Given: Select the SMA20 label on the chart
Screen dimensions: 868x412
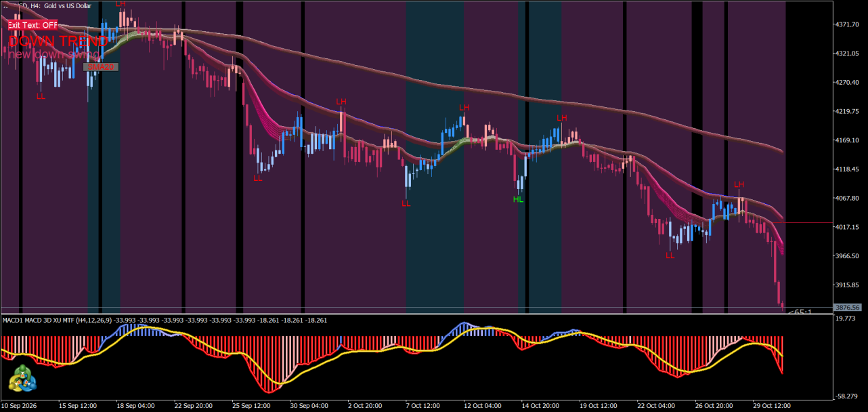Looking at the screenshot, I should point(101,67).
